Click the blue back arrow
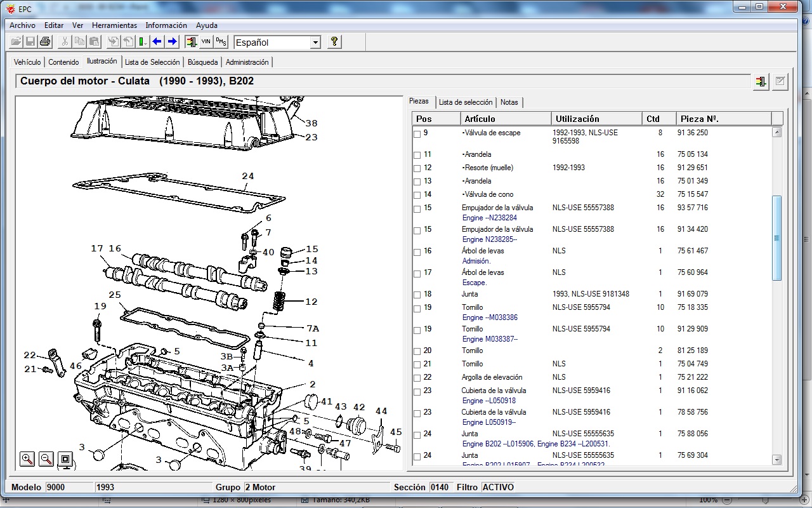812x508 pixels. point(157,42)
